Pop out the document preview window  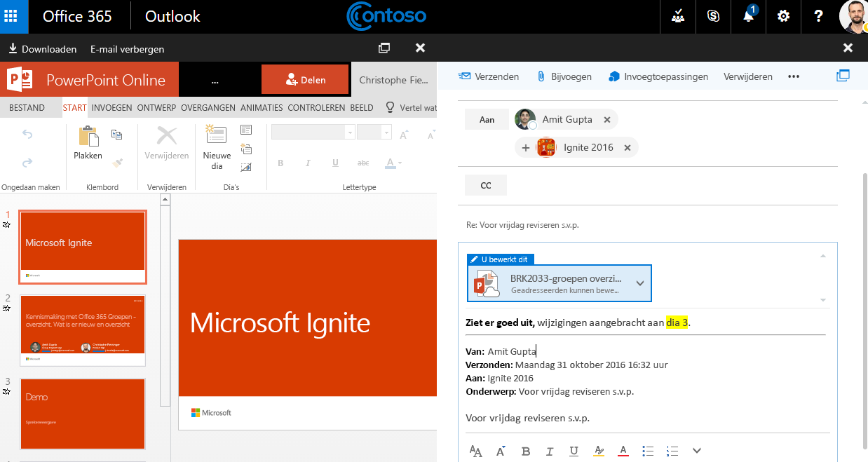pyautogui.click(x=384, y=48)
